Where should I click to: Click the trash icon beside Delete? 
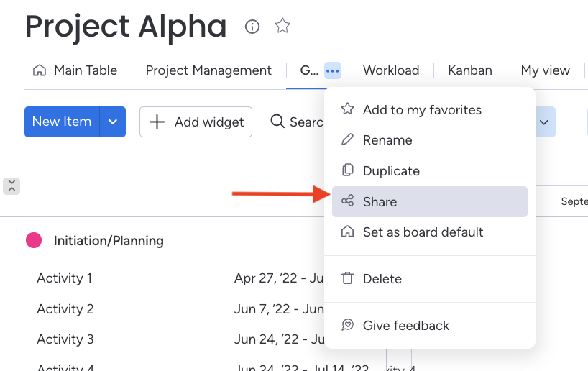348,279
